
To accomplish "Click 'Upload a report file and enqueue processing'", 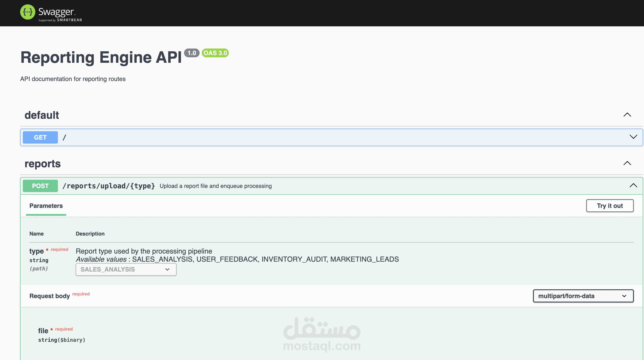I will coord(215,186).
